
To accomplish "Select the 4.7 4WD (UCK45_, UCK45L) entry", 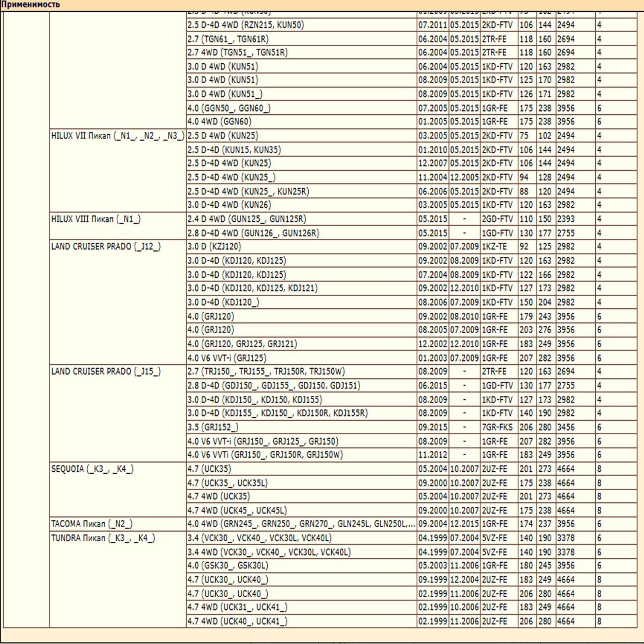I will point(237,511).
